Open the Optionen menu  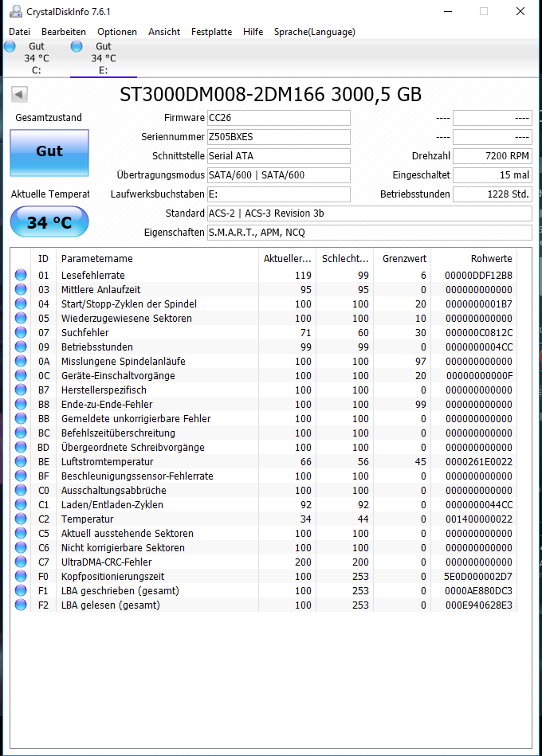pyautogui.click(x=117, y=32)
